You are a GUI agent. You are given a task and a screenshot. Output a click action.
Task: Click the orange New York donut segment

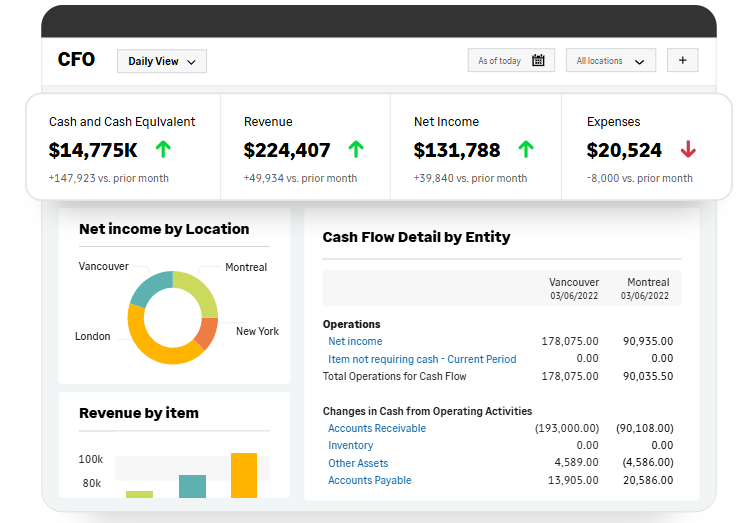click(x=207, y=332)
